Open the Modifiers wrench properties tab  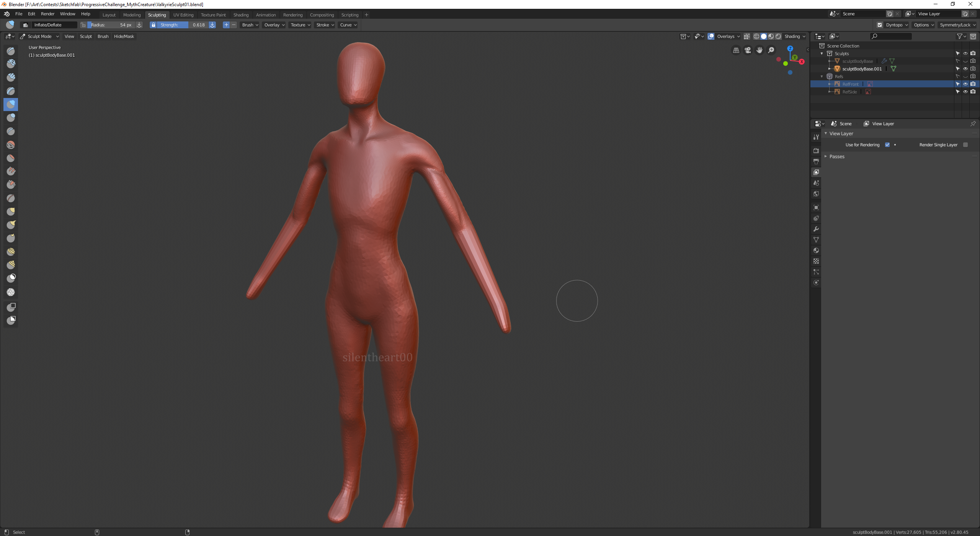coord(816,229)
